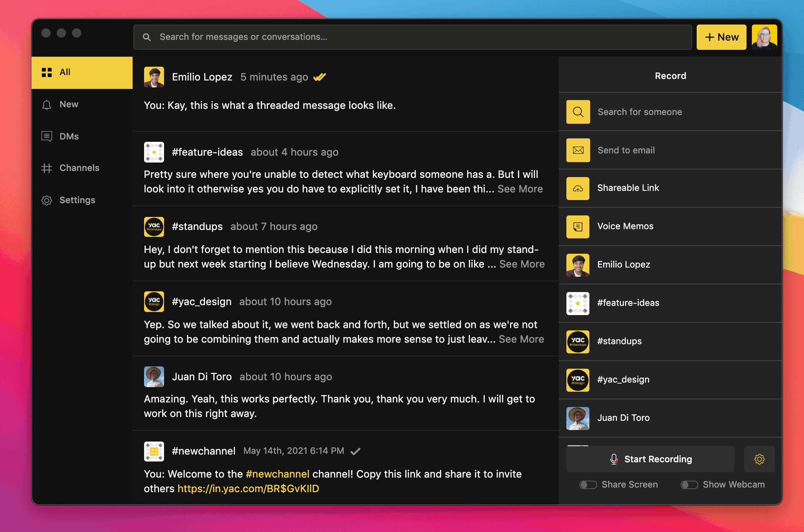The image size is (804, 532).
Task: Select #yac_design in Record panel
Action: pyautogui.click(x=670, y=380)
